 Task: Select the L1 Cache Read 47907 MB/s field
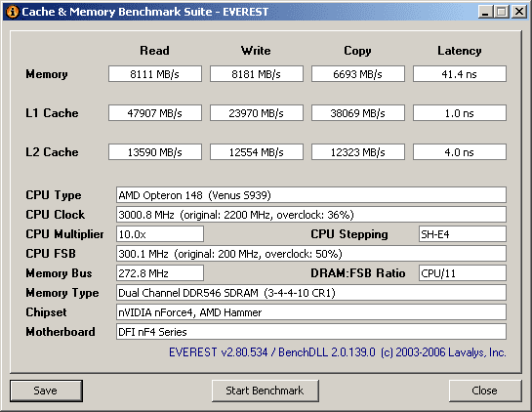[x=155, y=113]
